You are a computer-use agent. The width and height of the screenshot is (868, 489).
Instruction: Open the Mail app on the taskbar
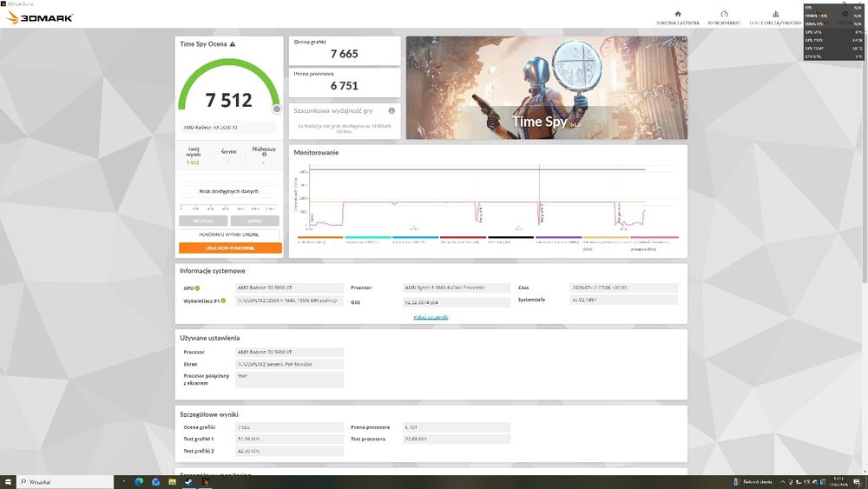155,482
